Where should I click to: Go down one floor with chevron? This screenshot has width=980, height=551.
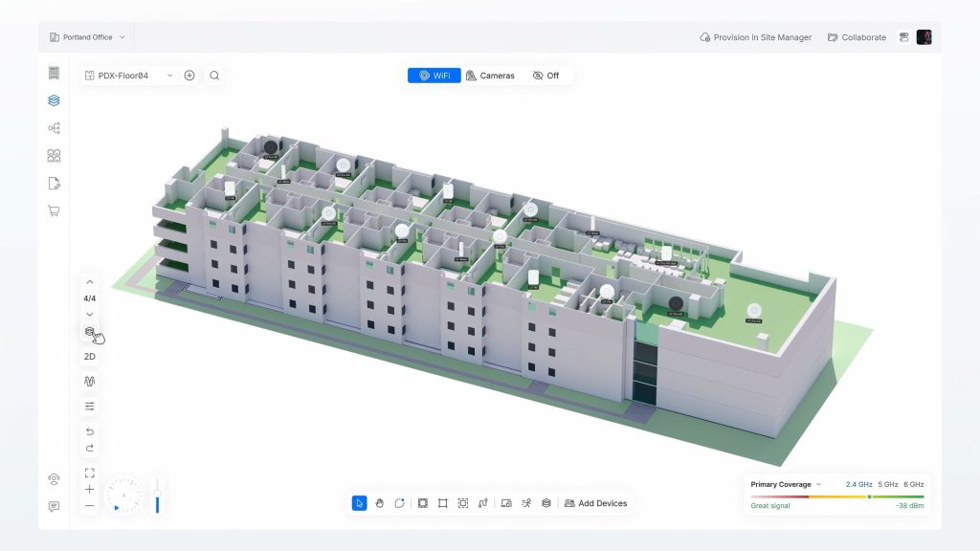[x=89, y=314]
